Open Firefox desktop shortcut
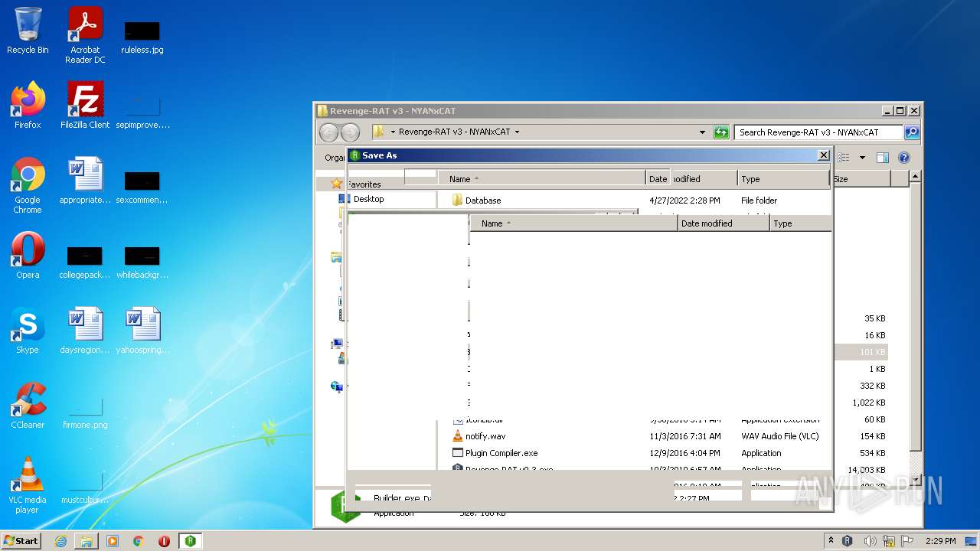The width and height of the screenshot is (980, 551). click(x=28, y=106)
